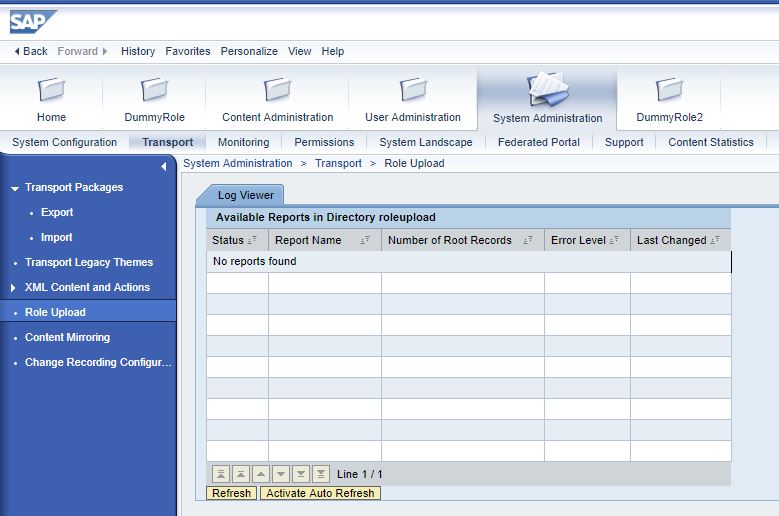
Task: Move up one line in table
Action: click(261, 474)
